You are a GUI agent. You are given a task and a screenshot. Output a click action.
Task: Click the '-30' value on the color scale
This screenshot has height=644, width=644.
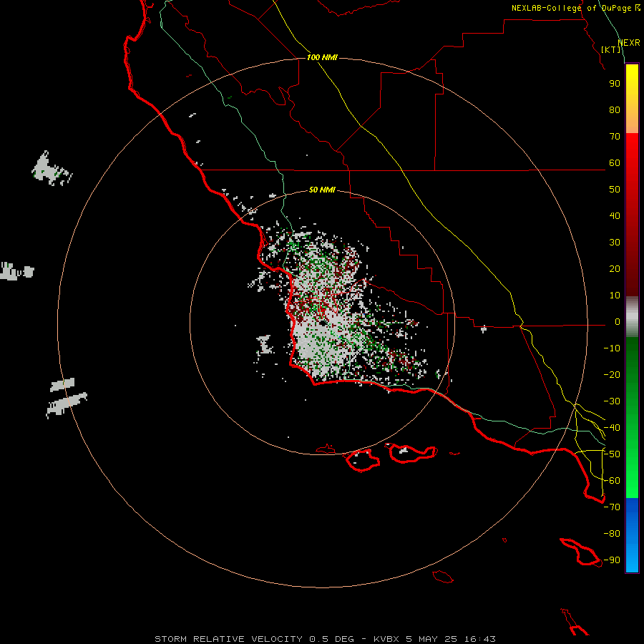coord(612,401)
